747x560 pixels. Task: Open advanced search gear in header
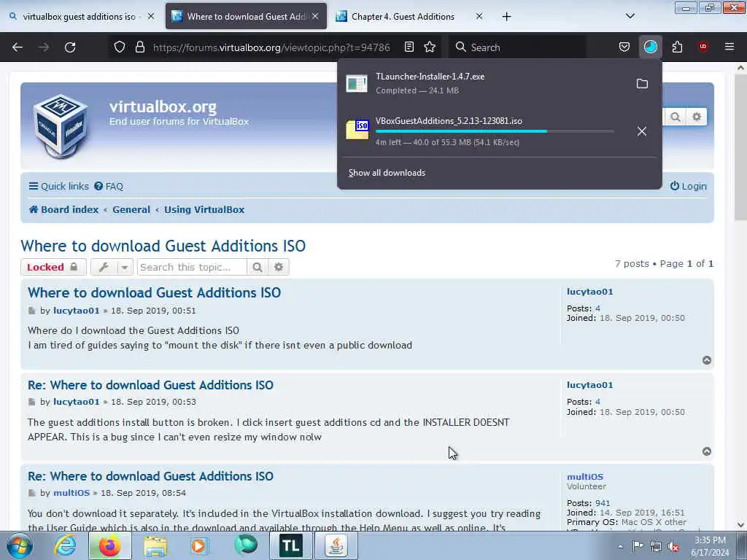696,117
